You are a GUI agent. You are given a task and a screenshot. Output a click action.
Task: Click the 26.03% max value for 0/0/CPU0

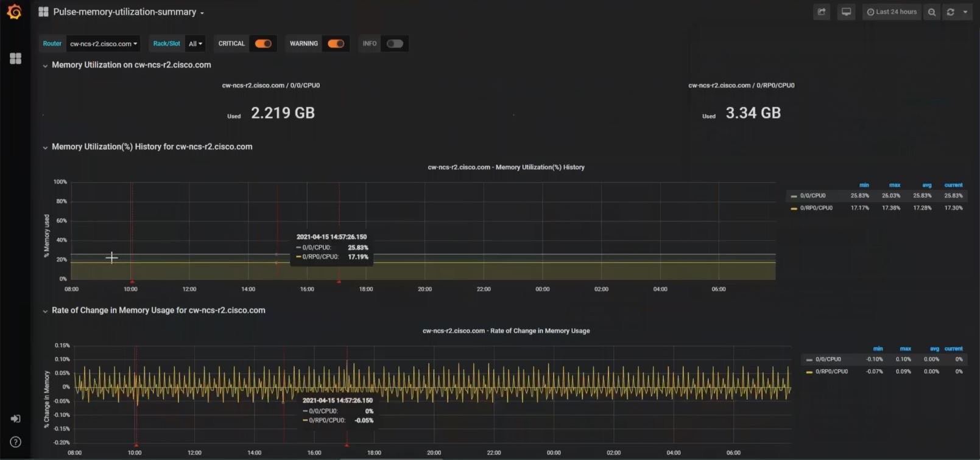tap(890, 196)
